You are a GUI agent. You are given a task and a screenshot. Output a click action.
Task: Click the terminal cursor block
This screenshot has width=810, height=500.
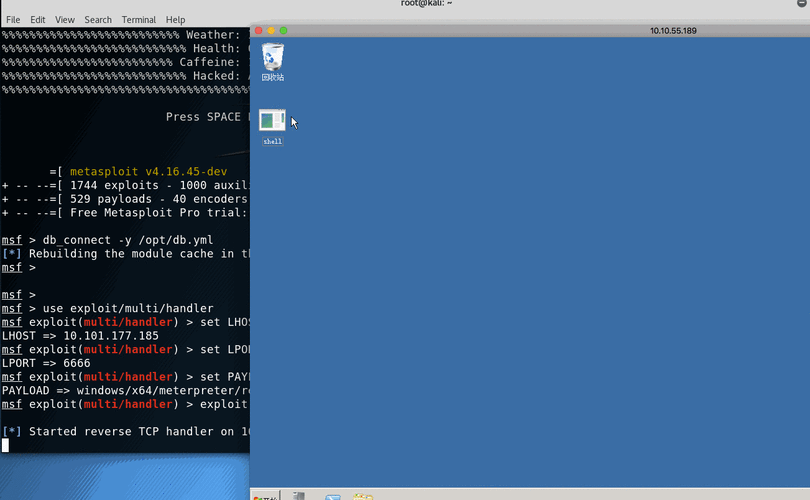(x=5, y=445)
